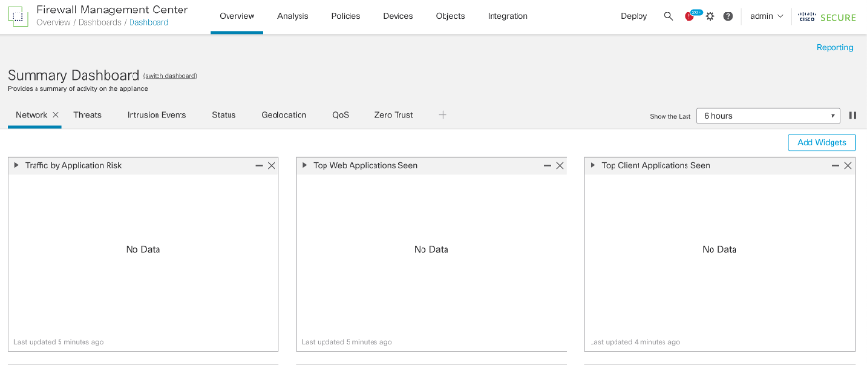Expand the Traffic by Application Risk widget arrow
Screen dimensions: 868x365
pyautogui.click(x=16, y=165)
